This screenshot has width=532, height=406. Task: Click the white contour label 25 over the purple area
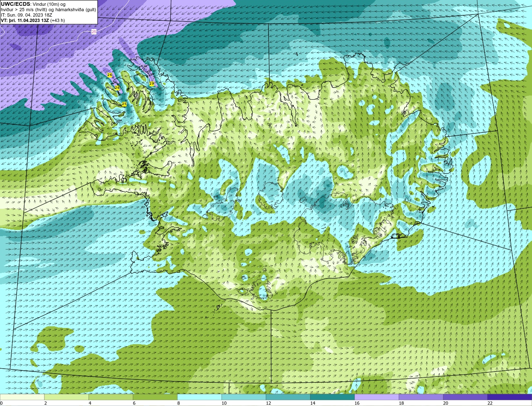[x=94, y=32]
